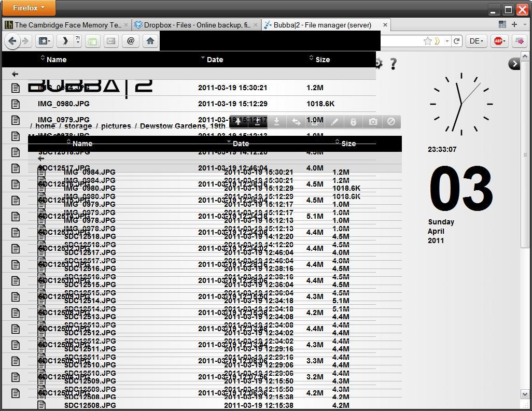This screenshot has width=532, height=411.
Task: Click the April month label
Action: coord(436,231)
